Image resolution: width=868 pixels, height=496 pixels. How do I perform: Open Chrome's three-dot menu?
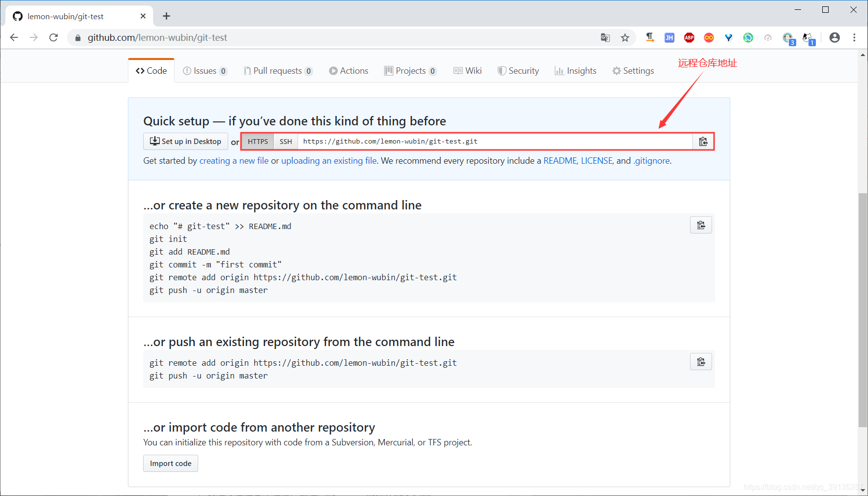854,38
